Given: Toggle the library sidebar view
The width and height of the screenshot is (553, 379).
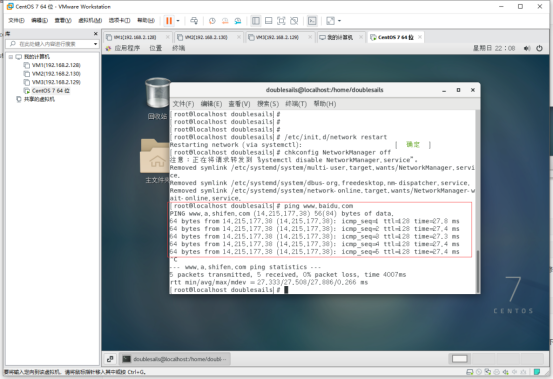Looking at the screenshot, I should pyautogui.click(x=256, y=21).
